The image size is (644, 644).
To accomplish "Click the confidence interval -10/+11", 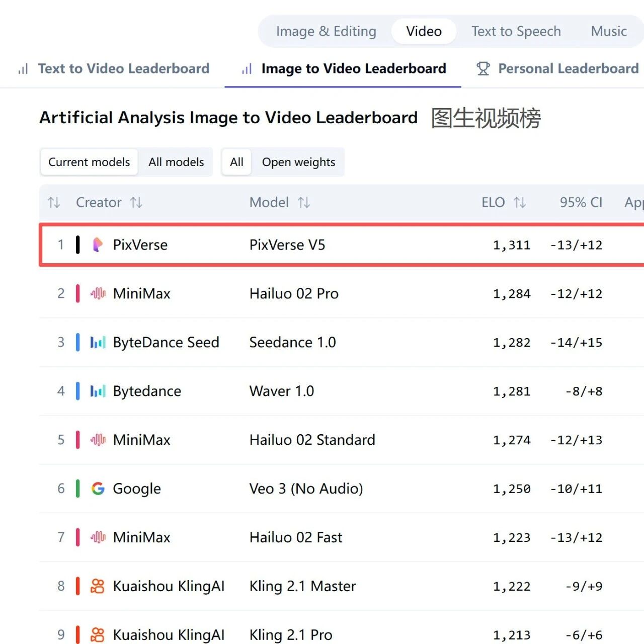I will point(576,489).
